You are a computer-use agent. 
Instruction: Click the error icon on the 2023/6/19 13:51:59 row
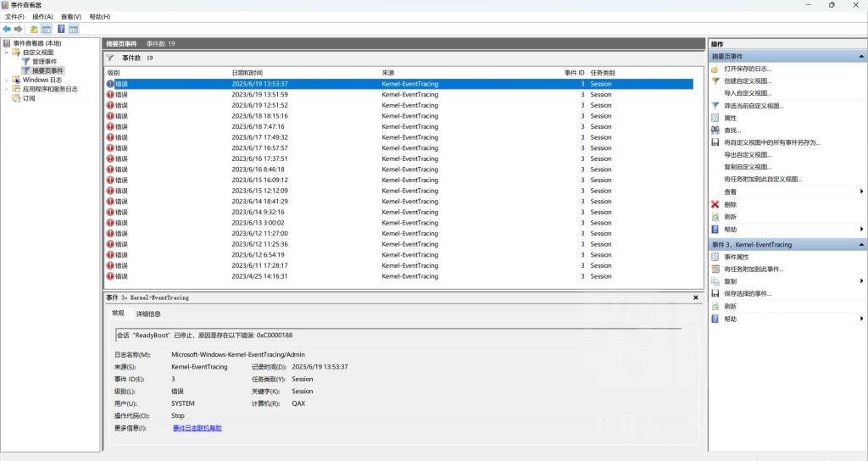click(110, 95)
